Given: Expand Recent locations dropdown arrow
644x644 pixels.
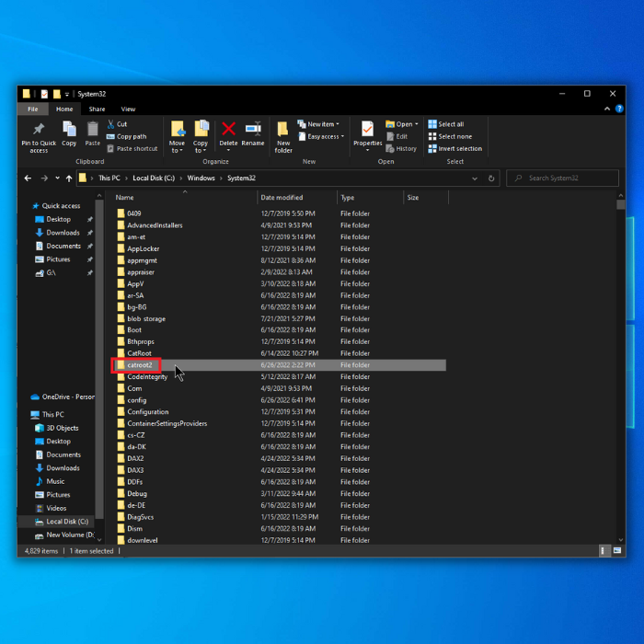Looking at the screenshot, I should (57, 178).
